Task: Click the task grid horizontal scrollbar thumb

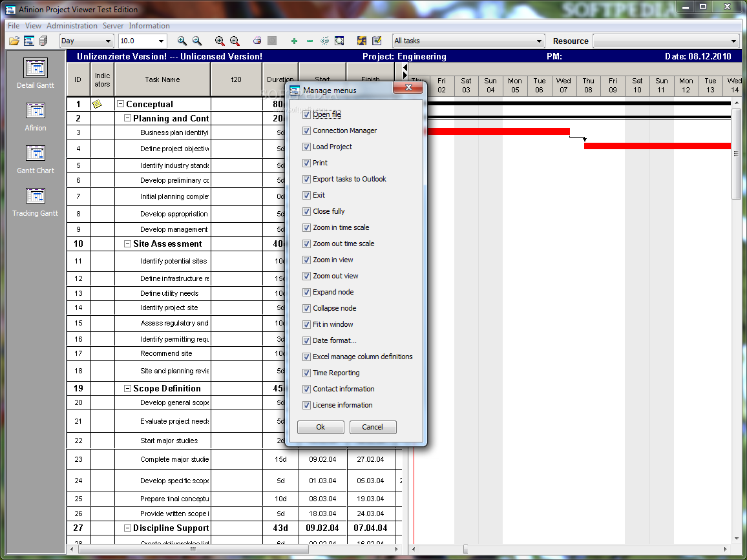Action: click(193, 549)
